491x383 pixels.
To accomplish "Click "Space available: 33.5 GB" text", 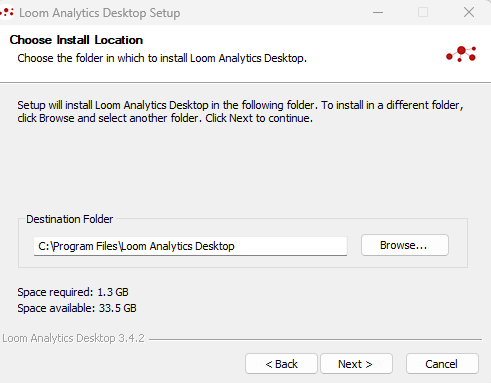I will tap(77, 308).
